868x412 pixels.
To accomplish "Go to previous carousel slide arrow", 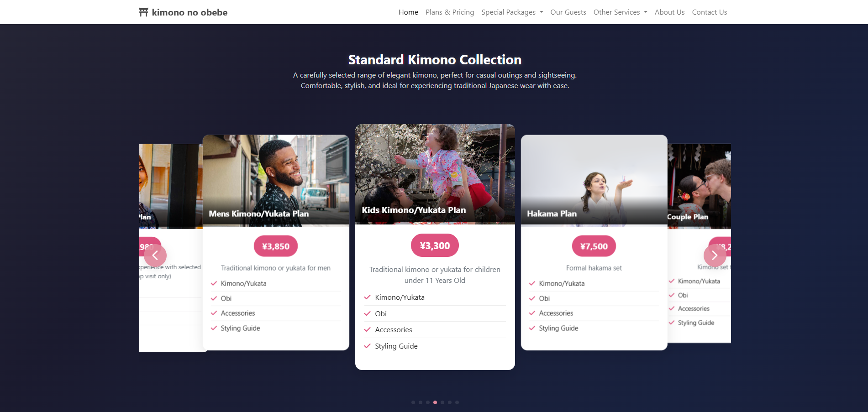I will [x=155, y=255].
